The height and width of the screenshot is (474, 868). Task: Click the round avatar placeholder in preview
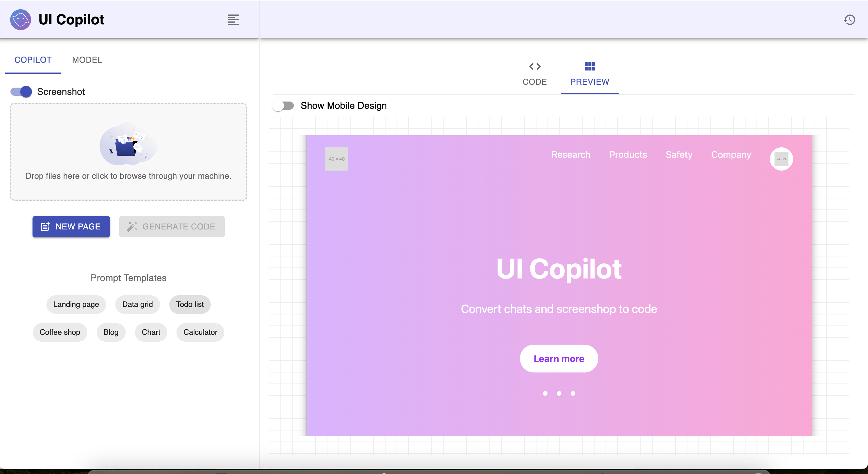click(x=781, y=159)
